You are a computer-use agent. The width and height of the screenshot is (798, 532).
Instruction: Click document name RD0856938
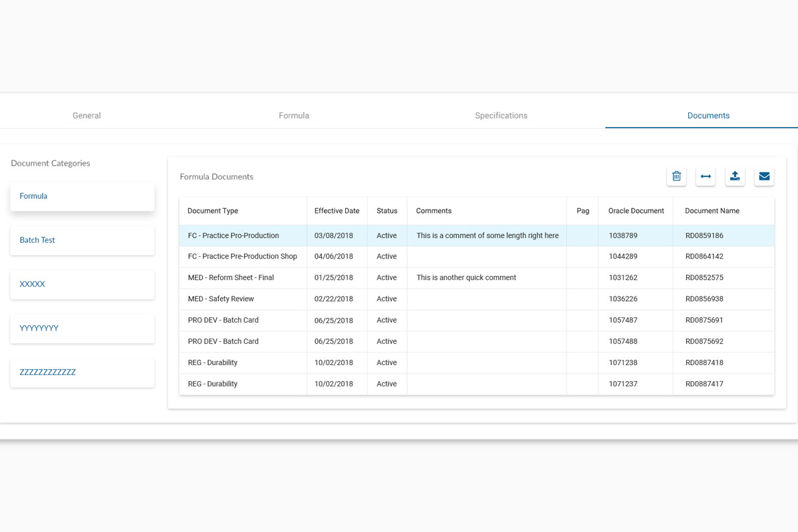click(704, 299)
